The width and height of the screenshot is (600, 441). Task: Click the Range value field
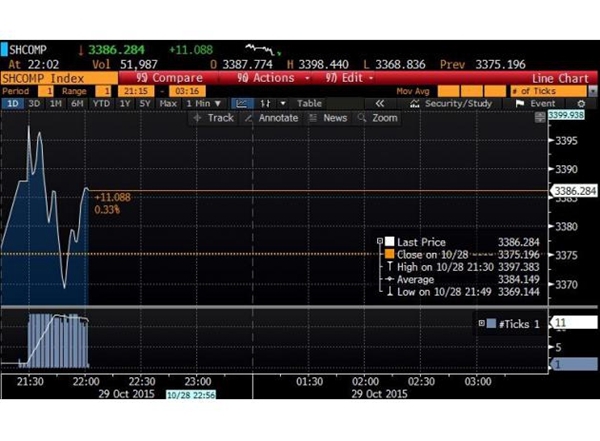103,91
